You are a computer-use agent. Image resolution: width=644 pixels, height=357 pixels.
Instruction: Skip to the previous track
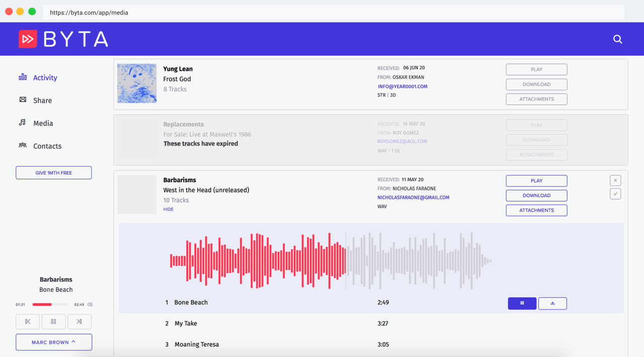click(28, 321)
